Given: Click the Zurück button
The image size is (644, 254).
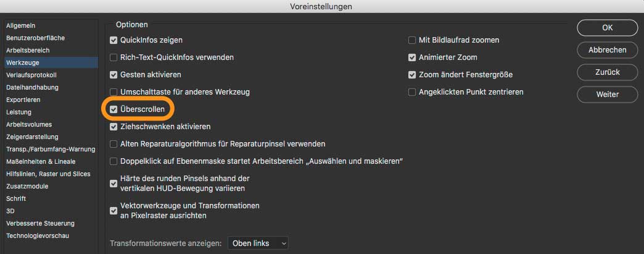Looking at the screenshot, I should [x=607, y=72].
